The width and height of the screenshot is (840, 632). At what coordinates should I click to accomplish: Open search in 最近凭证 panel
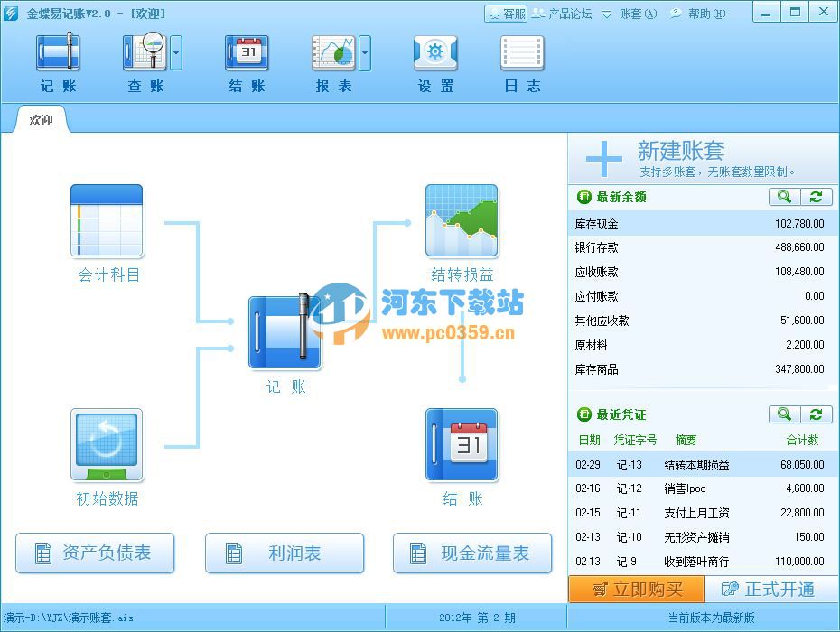point(784,414)
